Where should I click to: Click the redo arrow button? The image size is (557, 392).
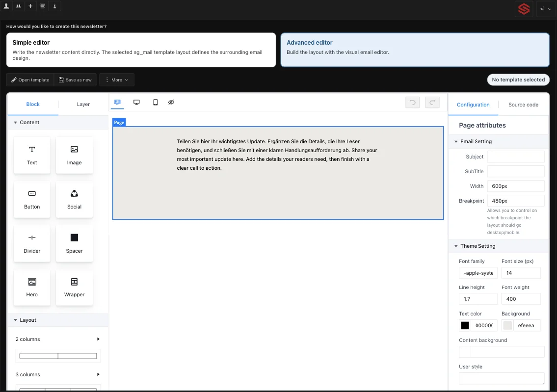[x=432, y=102]
